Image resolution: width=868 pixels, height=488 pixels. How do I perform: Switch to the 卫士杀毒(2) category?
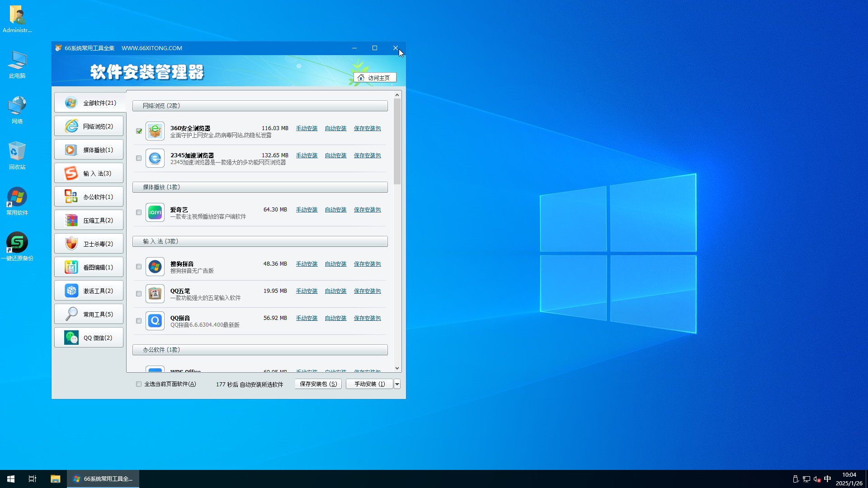click(89, 244)
